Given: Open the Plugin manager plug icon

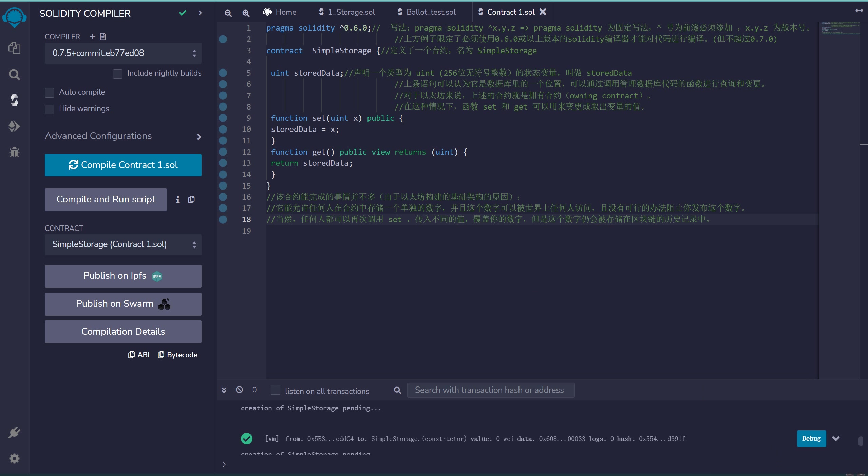Looking at the screenshot, I should pyautogui.click(x=14, y=433).
